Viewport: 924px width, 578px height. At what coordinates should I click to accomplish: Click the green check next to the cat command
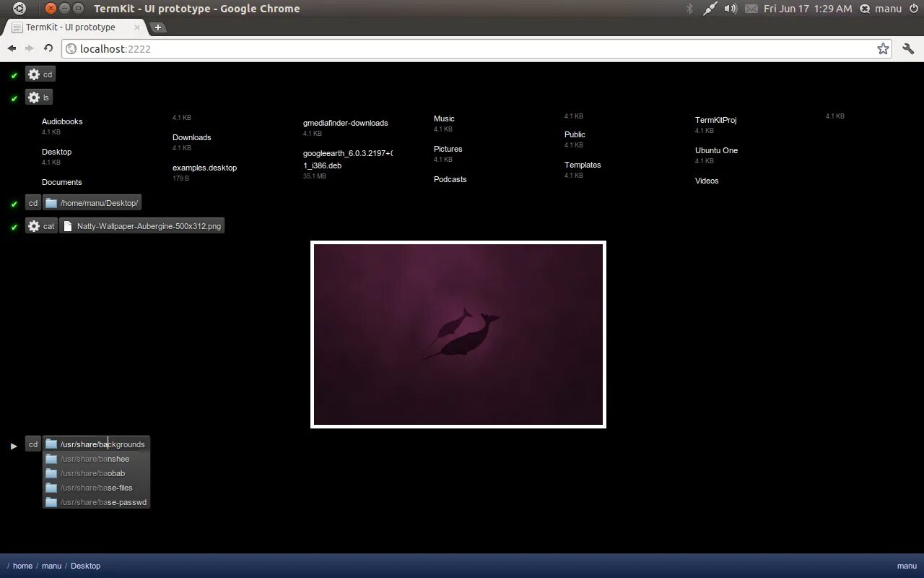coord(14,227)
